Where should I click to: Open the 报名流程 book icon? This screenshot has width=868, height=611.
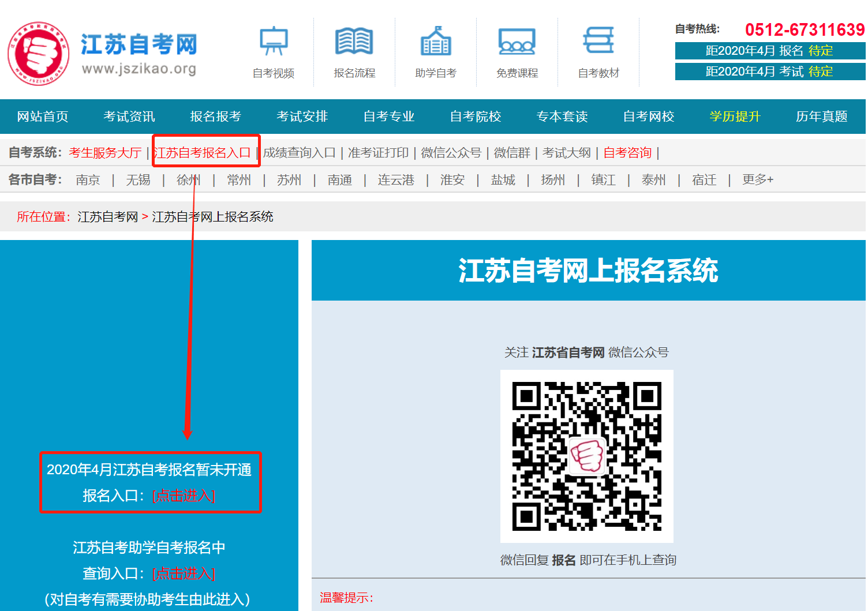coord(354,41)
